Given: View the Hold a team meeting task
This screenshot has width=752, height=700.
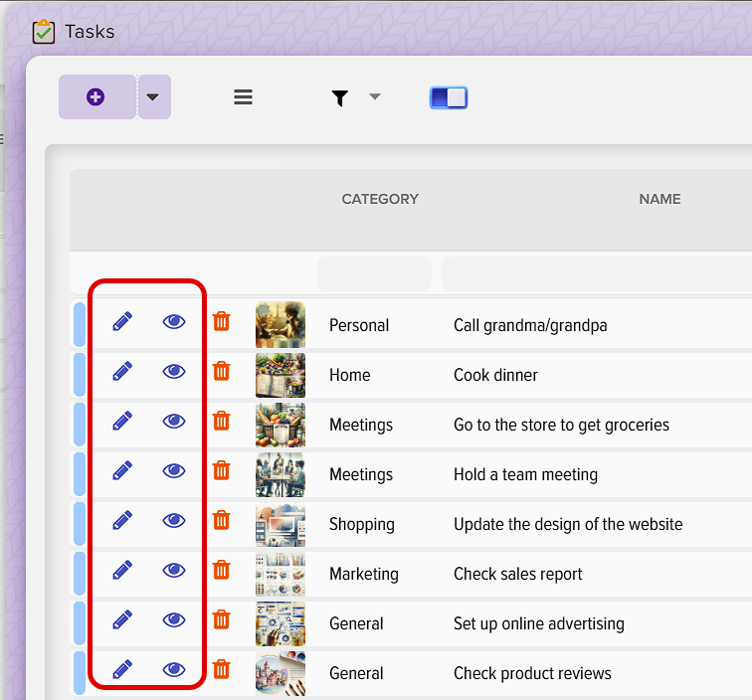Looking at the screenshot, I should [174, 471].
